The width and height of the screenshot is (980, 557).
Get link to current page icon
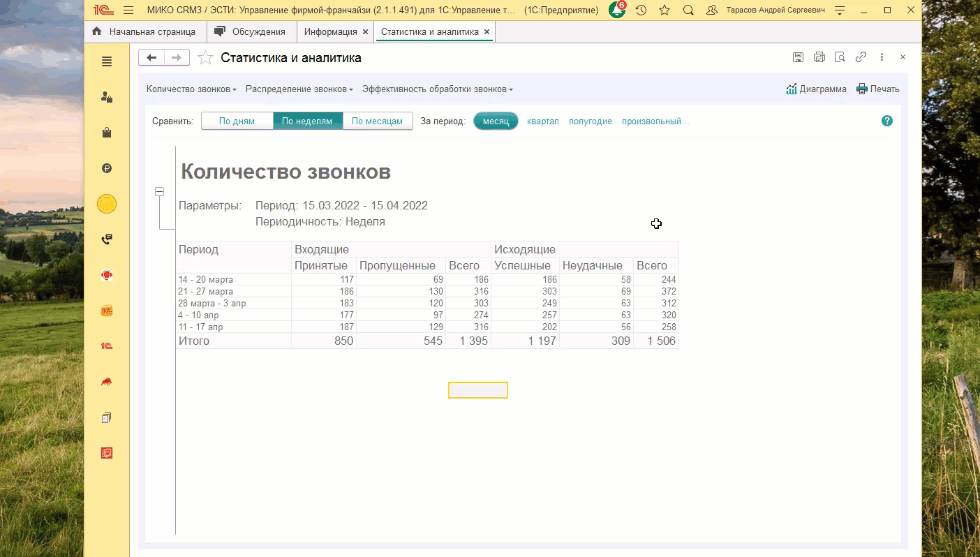click(861, 57)
